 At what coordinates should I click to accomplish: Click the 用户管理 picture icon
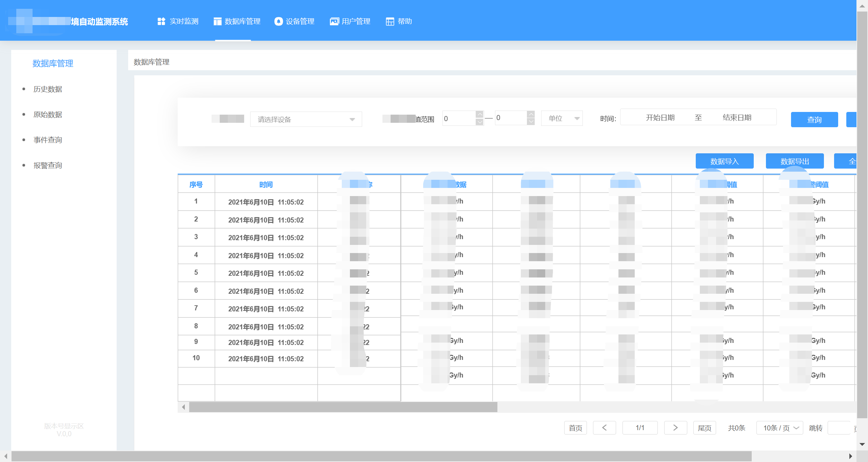pyautogui.click(x=334, y=21)
